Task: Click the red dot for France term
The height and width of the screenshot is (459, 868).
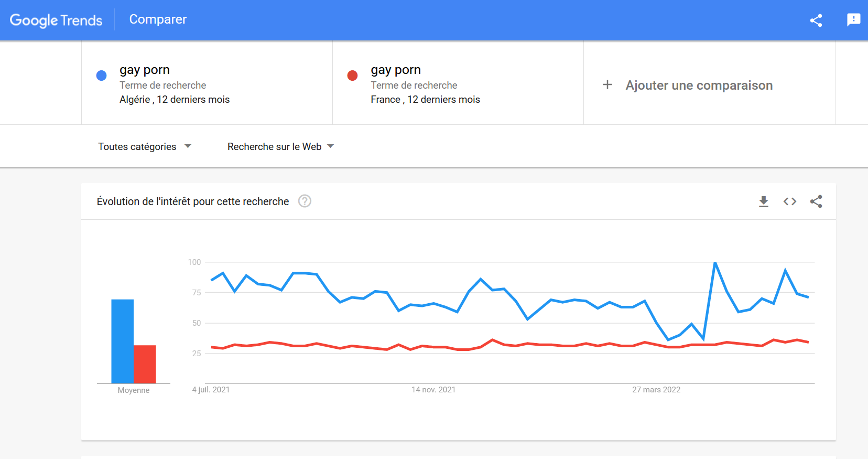Action: [352, 76]
